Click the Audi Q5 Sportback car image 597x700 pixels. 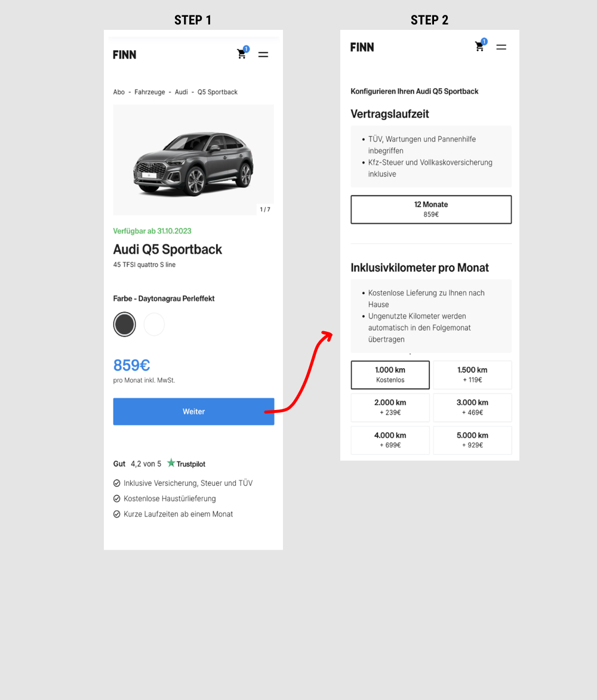[193, 160]
